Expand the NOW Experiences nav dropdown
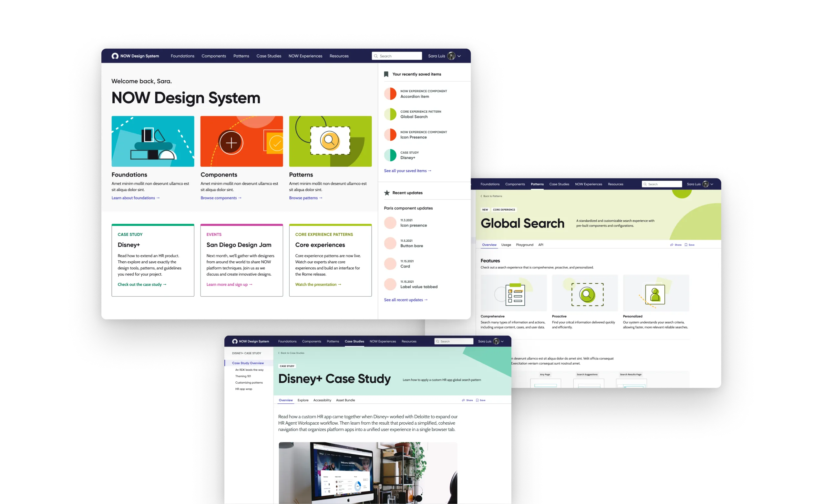822x504 pixels. [x=305, y=56]
